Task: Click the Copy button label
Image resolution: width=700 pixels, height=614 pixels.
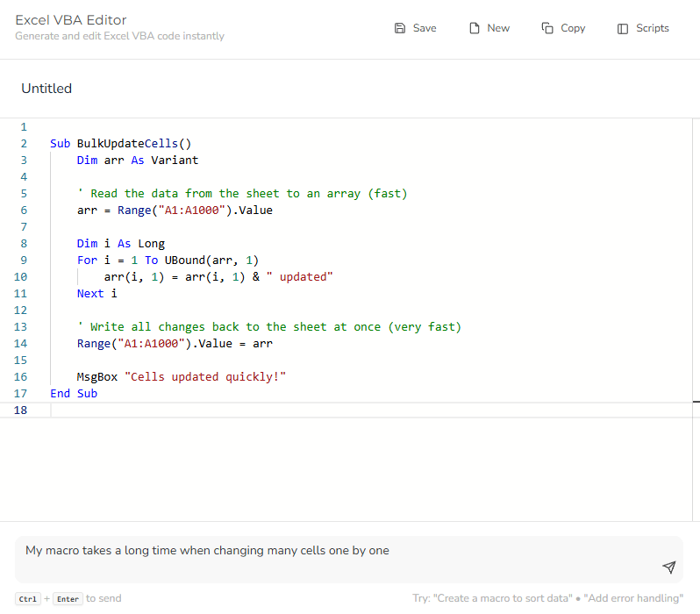Action: click(573, 28)
